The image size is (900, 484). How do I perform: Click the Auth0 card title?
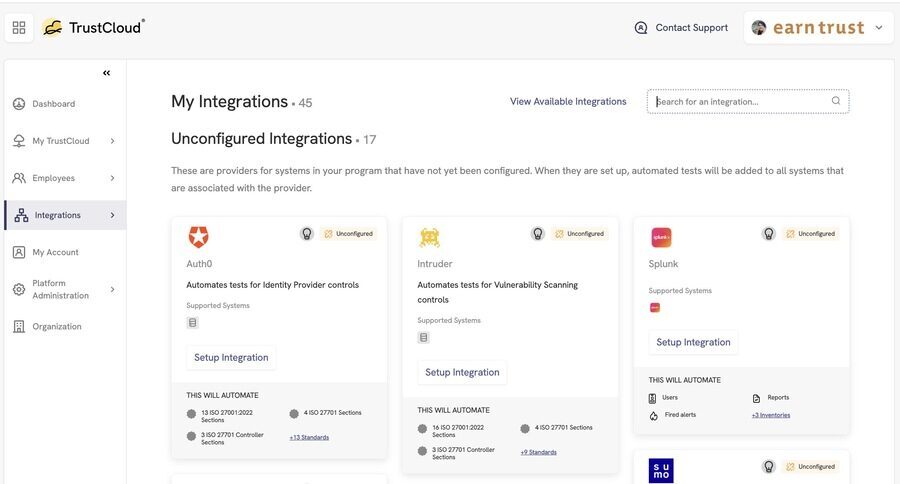[x=199, y=264]
